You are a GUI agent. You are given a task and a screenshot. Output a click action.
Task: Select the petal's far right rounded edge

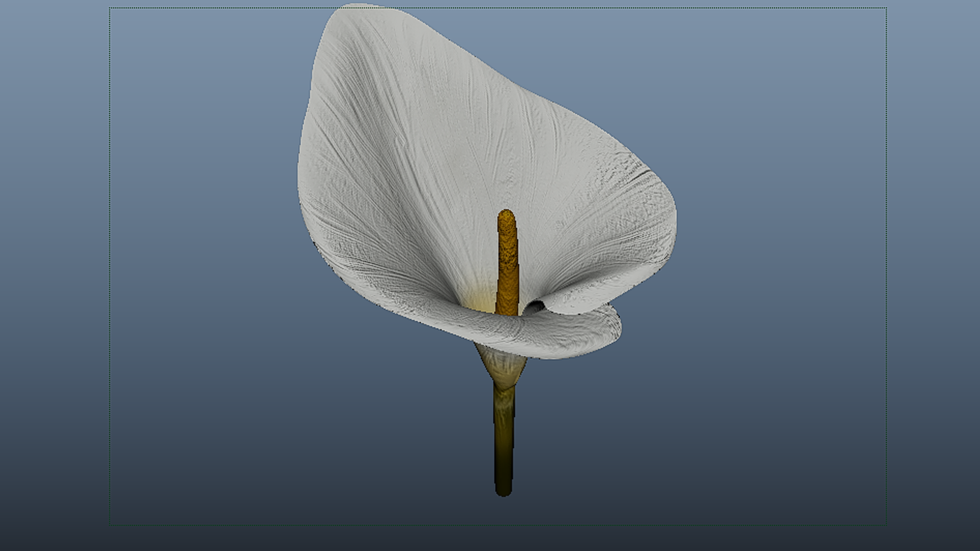point(672,219)
